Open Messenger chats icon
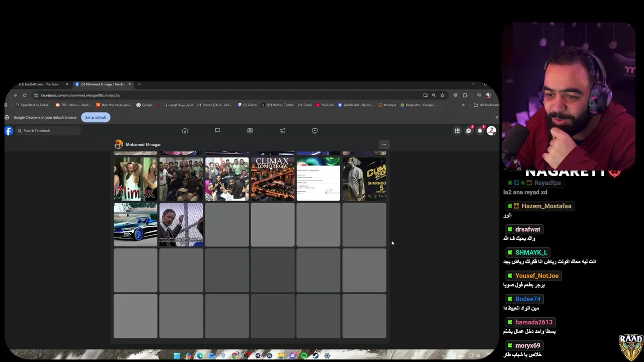The height and width of the screenshot is (362, 644). point(468,131)
